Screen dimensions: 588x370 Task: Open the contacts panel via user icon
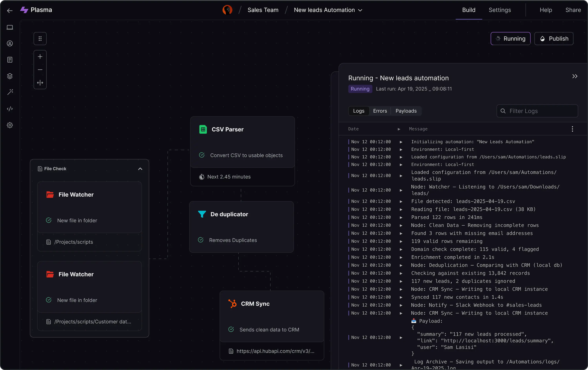(x=10, y=43)
